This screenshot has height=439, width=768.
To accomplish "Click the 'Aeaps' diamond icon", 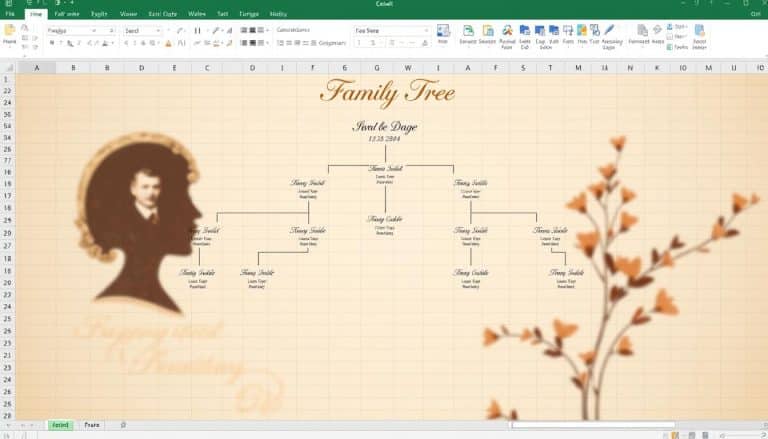I will point(658,31).
